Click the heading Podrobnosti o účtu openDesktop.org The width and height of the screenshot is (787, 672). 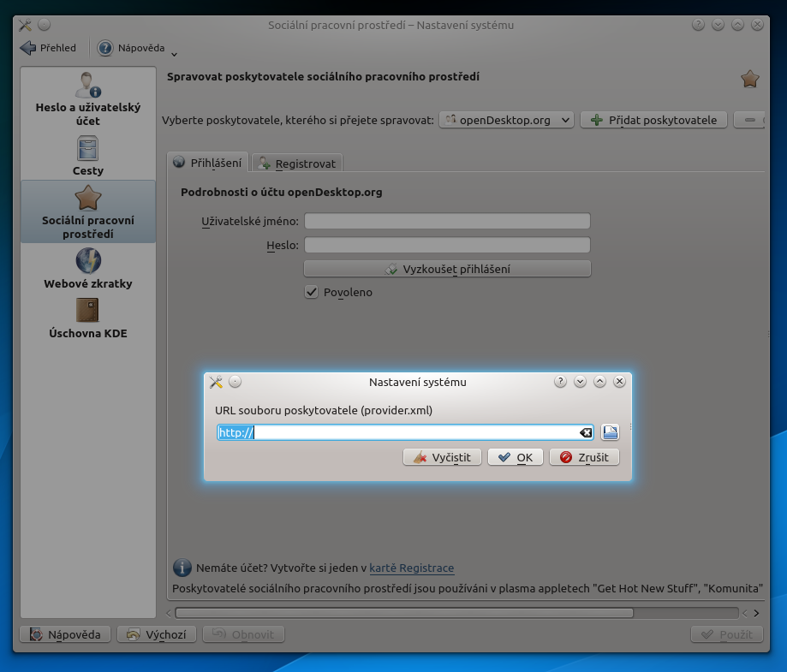pyautogui.click(x=282, y=192)
